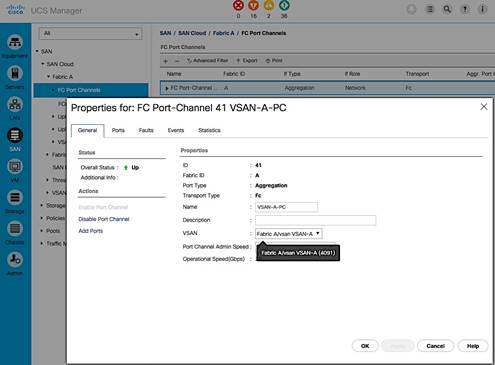This screenshot has height=365, width=495.
Task: Open the Equipment section in sidebar
Action: 15,42
